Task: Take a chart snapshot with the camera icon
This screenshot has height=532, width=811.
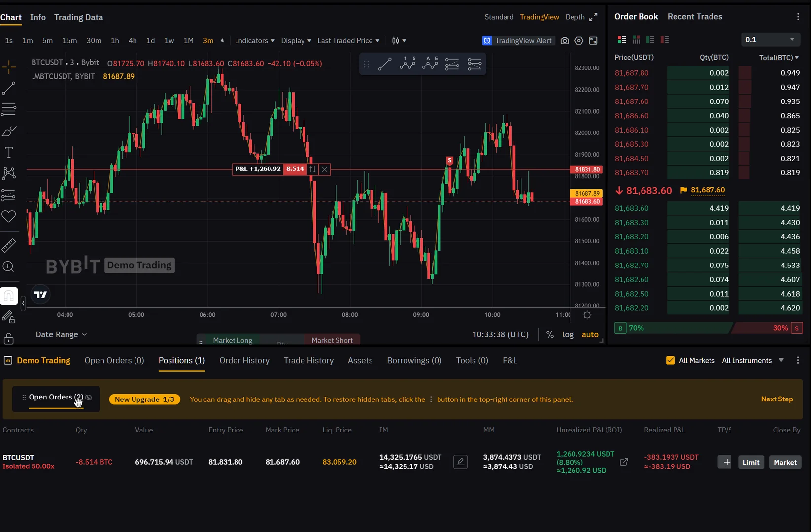Action: point(565,41)
